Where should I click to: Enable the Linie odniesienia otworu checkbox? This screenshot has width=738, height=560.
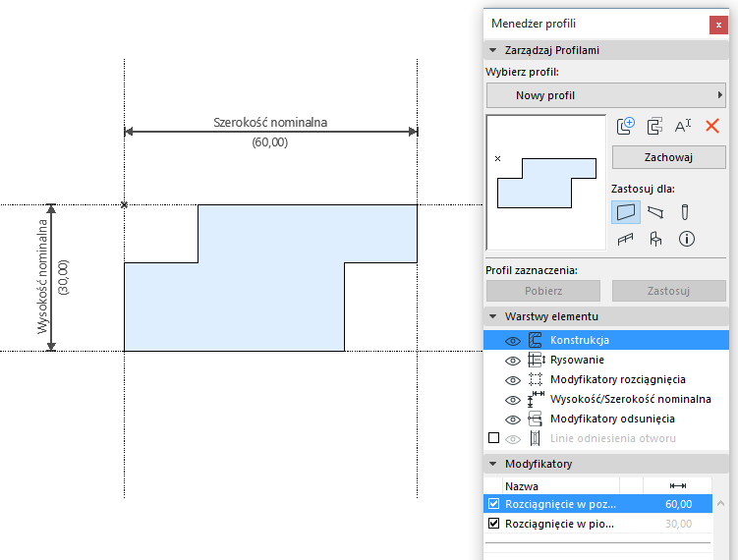pos(493,438)
